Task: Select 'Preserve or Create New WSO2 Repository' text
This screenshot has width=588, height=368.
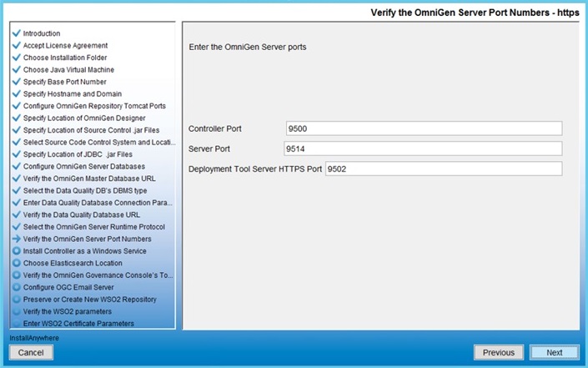Action: 89,300
